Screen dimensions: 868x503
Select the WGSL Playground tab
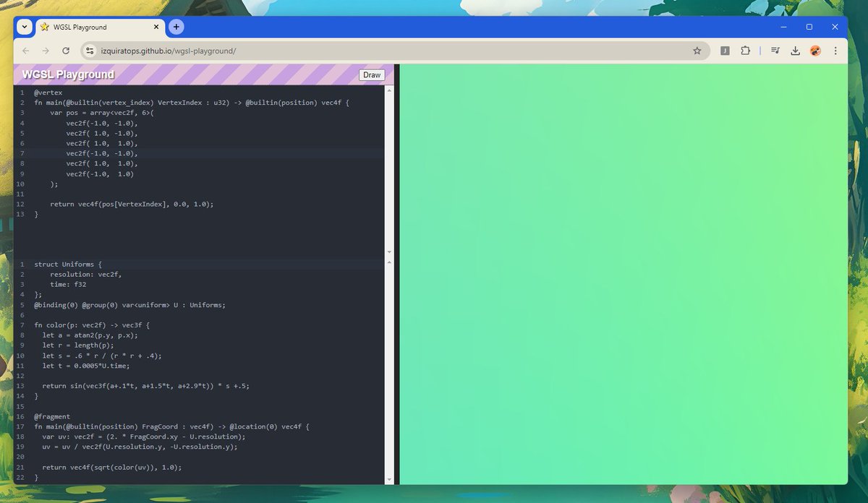pos(99,27)
